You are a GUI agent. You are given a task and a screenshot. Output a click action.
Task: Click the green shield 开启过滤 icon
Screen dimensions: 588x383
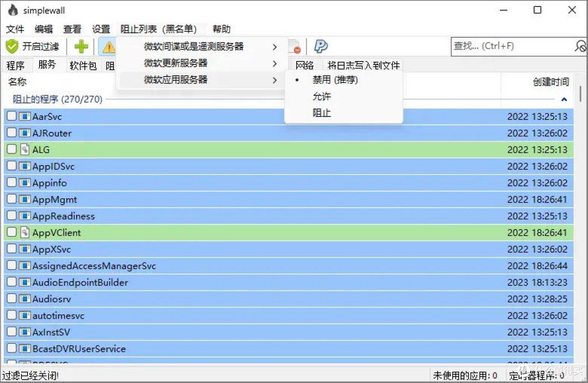(12, 46)
